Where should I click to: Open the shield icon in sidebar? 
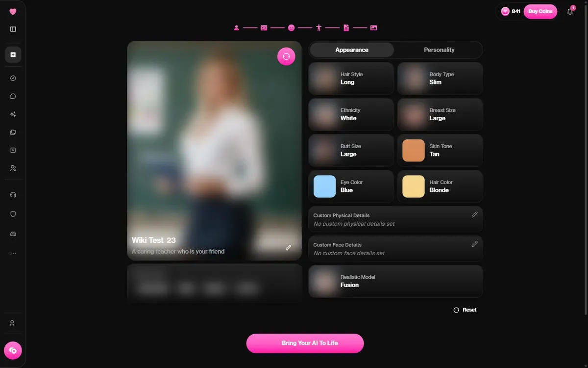[13, 214]
